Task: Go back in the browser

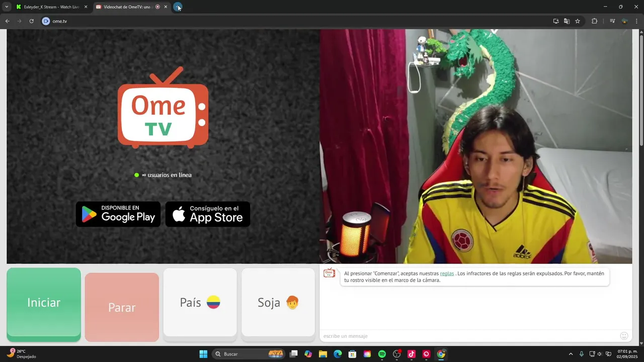Action: pos(7,21)
